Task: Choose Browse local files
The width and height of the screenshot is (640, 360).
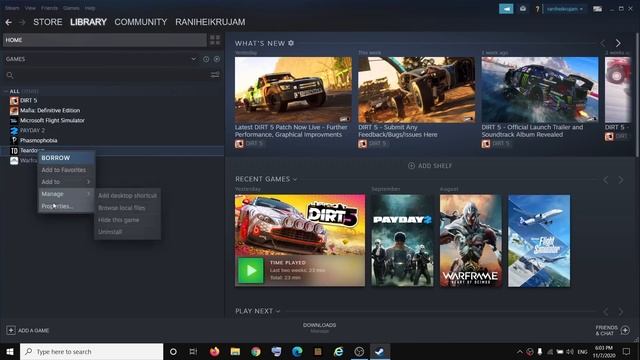Action: click(x=127, y=208)
